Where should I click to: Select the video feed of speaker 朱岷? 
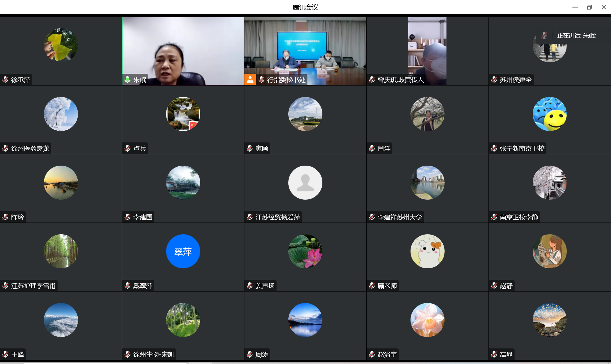pos(183,51)
